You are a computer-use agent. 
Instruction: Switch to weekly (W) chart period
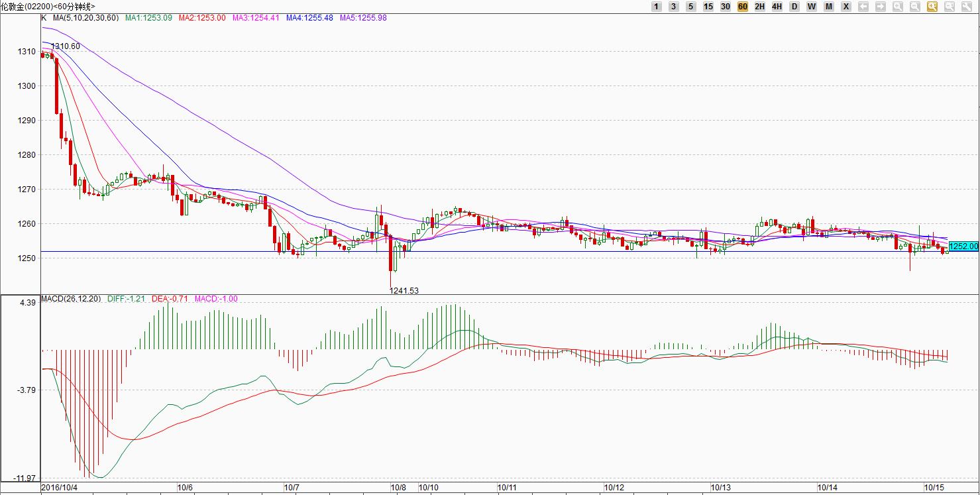point(811,6)
